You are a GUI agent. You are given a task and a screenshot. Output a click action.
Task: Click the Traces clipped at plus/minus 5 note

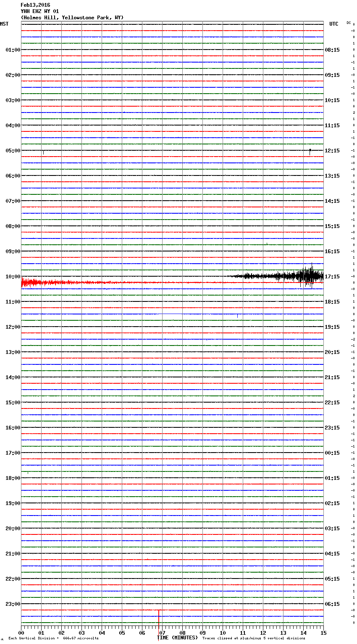click(254, 638)
